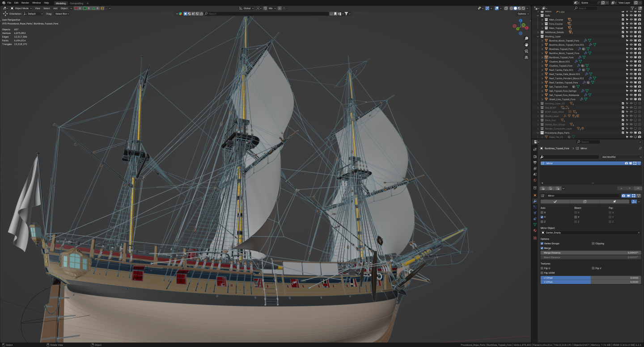The height and width of the screenshot is (347, 644).
Task: Open the Drag Select Box dropdown
Action: tap(62, 13)
